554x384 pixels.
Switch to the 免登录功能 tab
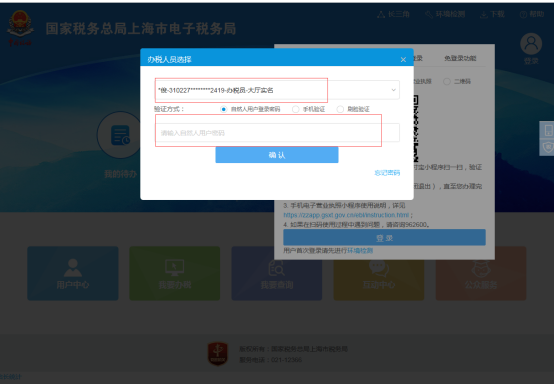coord(460,58)
